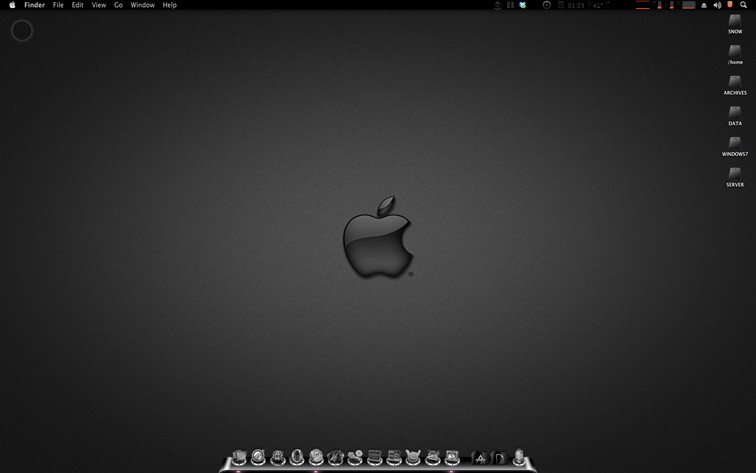Click the 41° temperature readout in menu bar
756x473 pixels.
coord(598,5)
